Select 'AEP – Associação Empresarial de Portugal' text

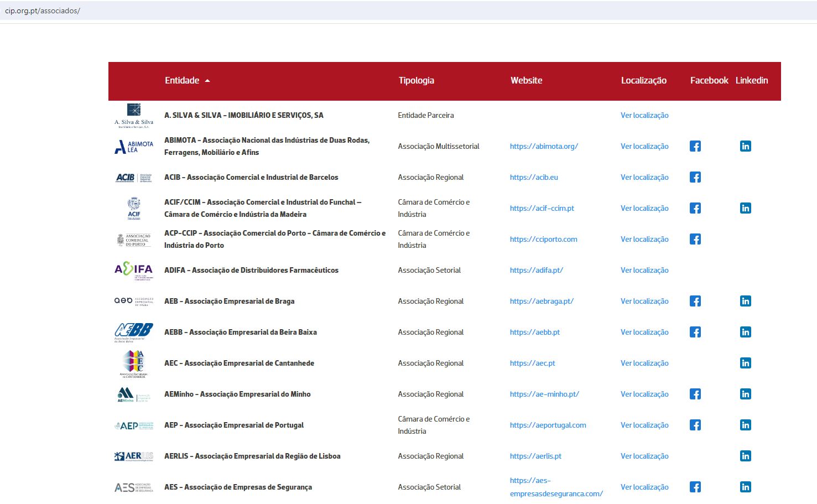(234, 425)
